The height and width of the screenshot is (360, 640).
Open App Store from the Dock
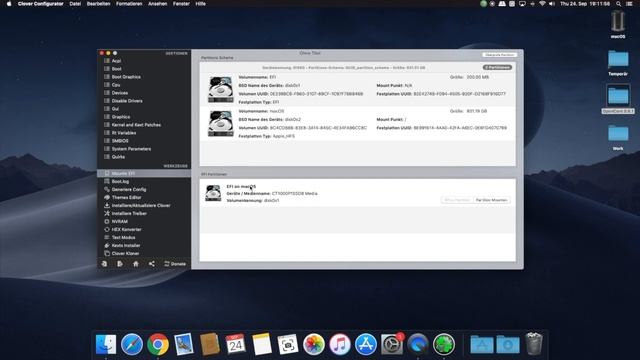point(366,344)
